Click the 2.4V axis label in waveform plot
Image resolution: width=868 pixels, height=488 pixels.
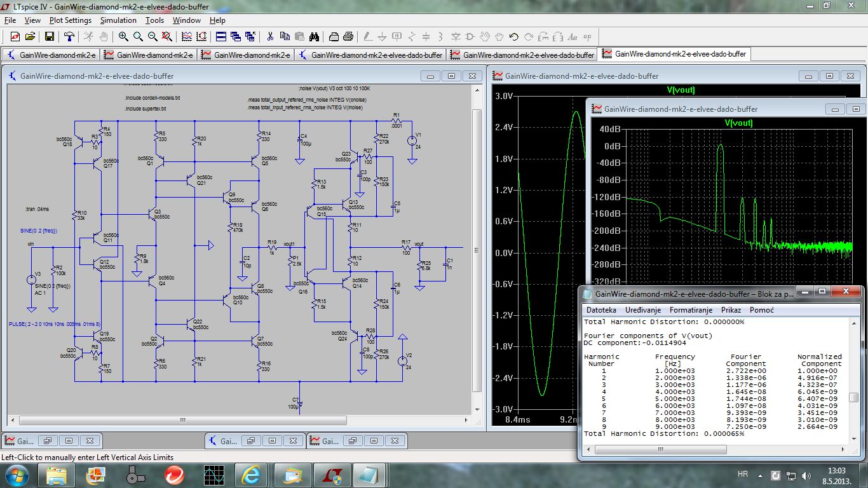point(503,127)
